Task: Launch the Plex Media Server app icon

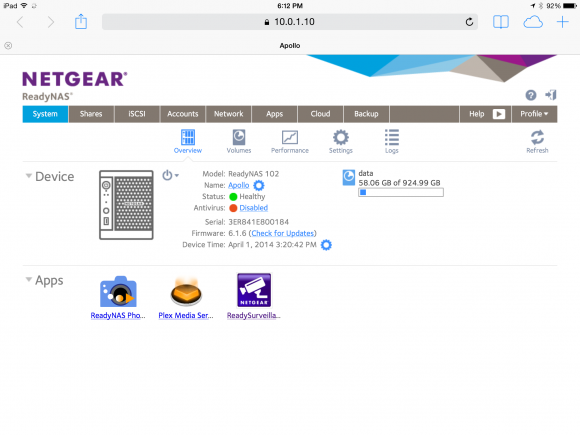Action: coord(186,292)
